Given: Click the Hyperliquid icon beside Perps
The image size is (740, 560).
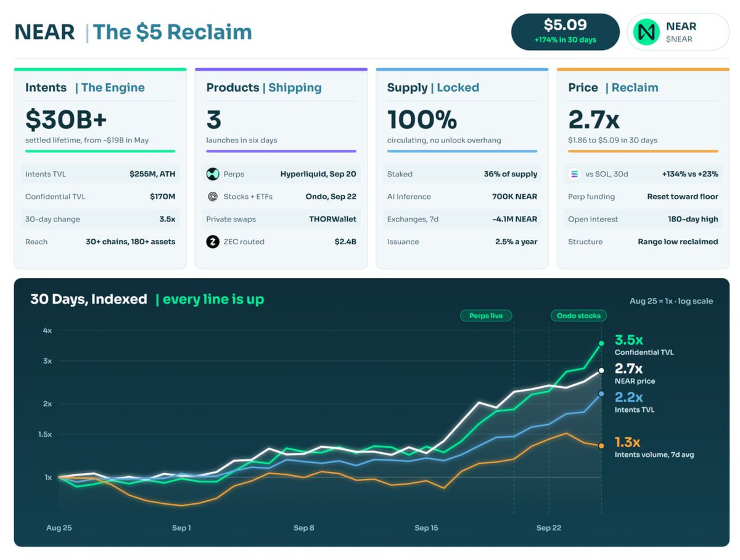Looking at the screenshot, I should coord(213,175).
